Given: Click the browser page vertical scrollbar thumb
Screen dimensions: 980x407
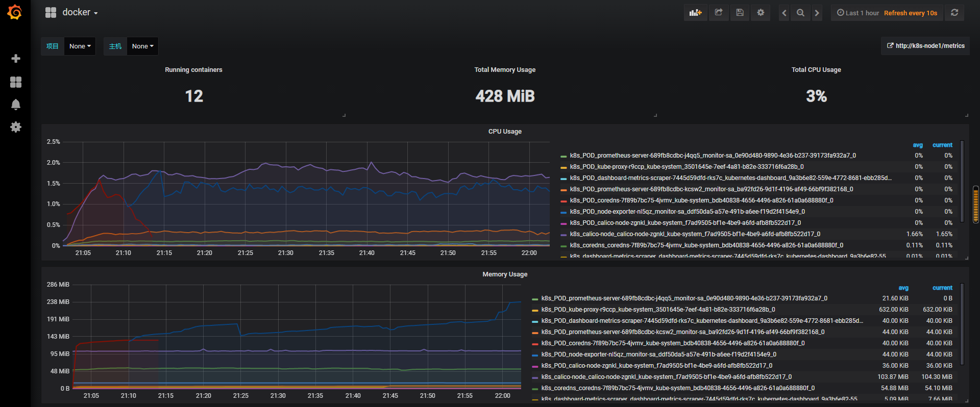Looking at the screenshot, I should [976, 205].
